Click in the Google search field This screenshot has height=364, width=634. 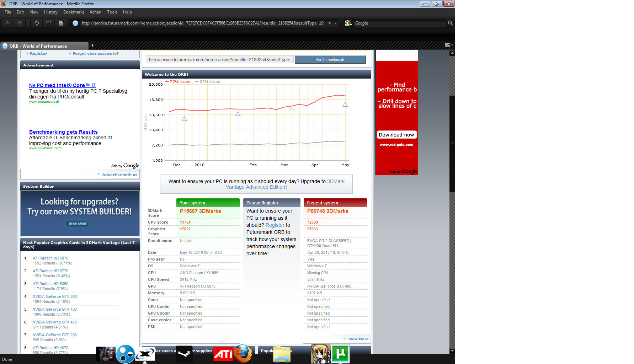pyautogui.click(x=400, y=23)
